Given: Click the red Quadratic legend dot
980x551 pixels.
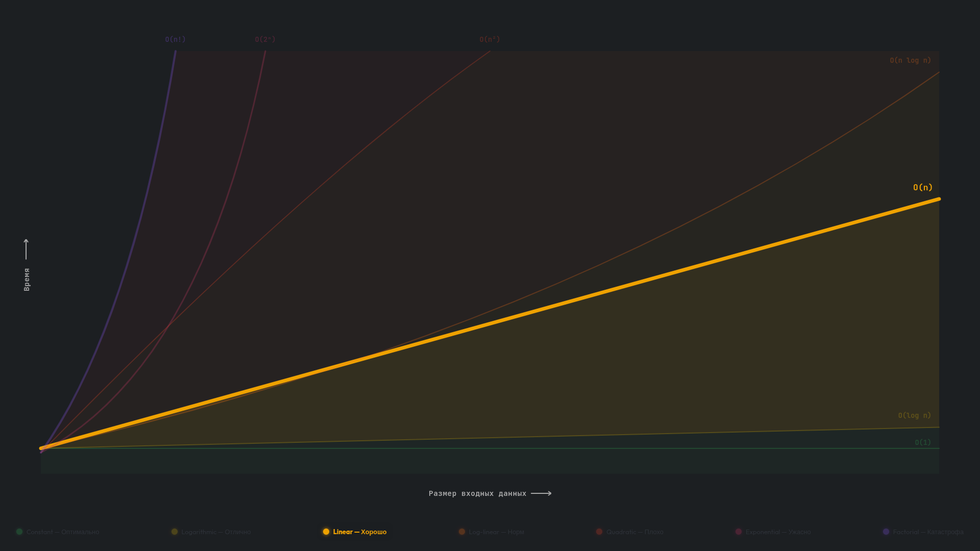Looking at the screenshot, I should [x=599, y=532].
